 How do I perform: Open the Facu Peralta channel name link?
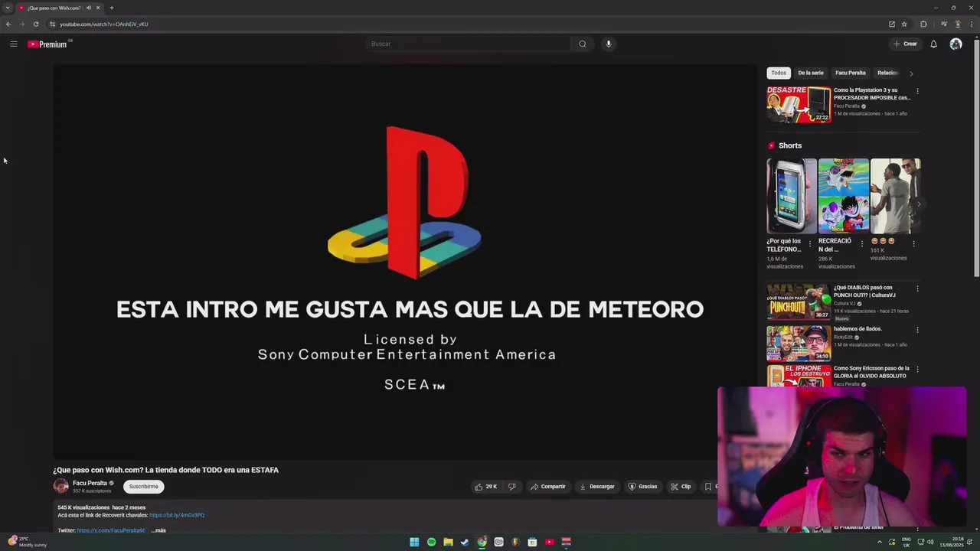(x=90, y=483)
